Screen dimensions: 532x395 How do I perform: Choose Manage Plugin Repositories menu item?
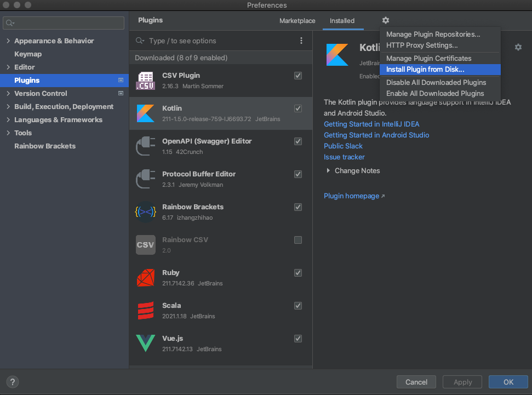(x=440, y=35)
